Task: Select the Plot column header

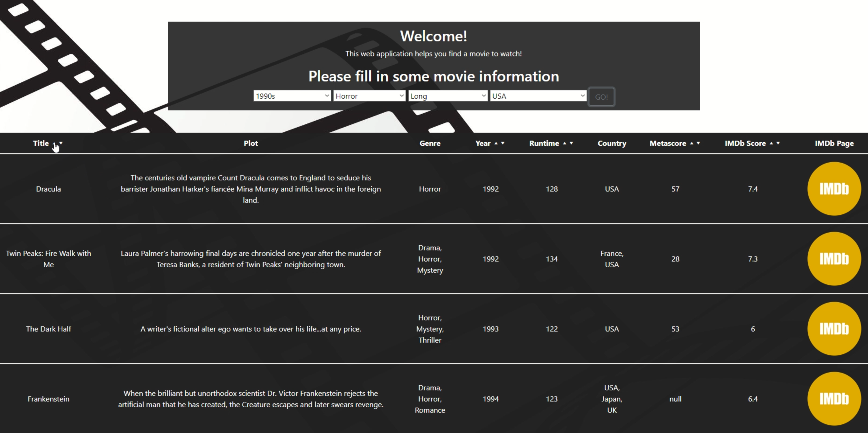Action: pos(251,143)
